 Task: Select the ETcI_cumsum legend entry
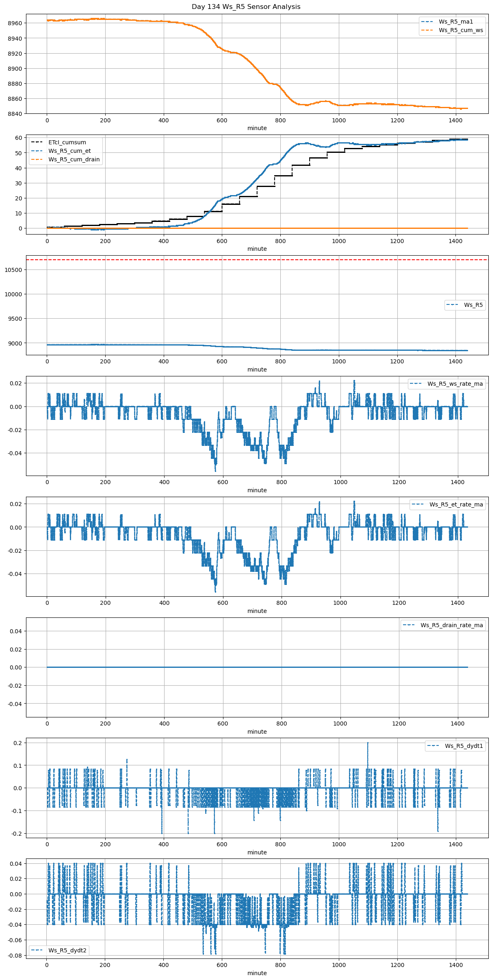click(x=67, y=142)
